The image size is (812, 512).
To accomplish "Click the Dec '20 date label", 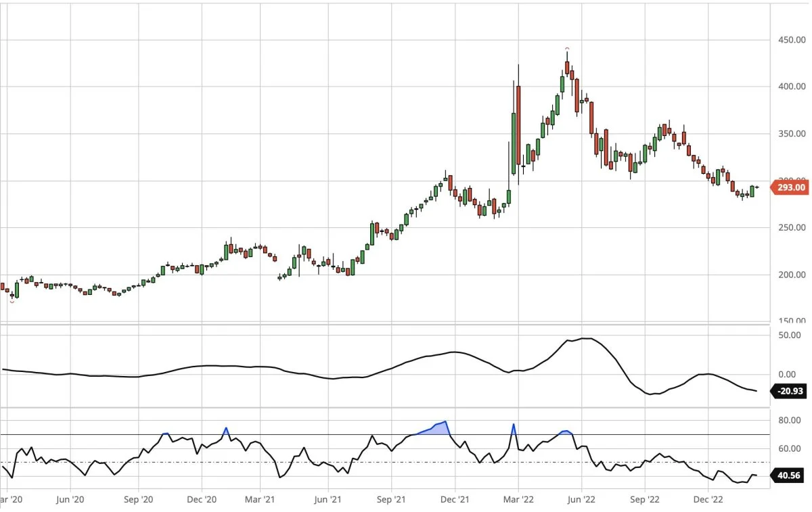I will [202, 500].
